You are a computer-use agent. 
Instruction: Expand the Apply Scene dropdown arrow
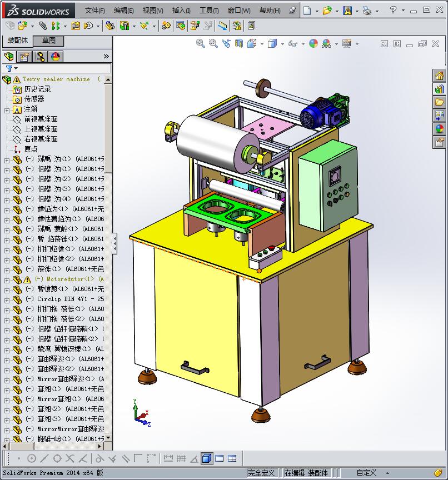pyautogui.click(x=336, y=44)
